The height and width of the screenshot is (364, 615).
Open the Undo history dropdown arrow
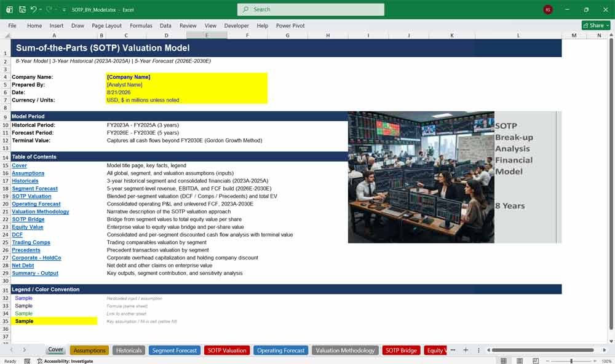pyautogui.click(x=41, y=9)
